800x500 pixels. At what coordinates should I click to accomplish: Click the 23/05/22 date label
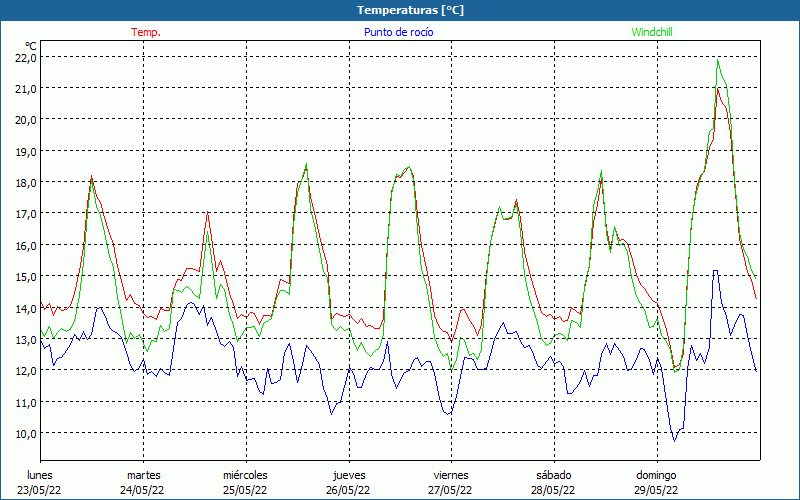click(x=39, y=490)
